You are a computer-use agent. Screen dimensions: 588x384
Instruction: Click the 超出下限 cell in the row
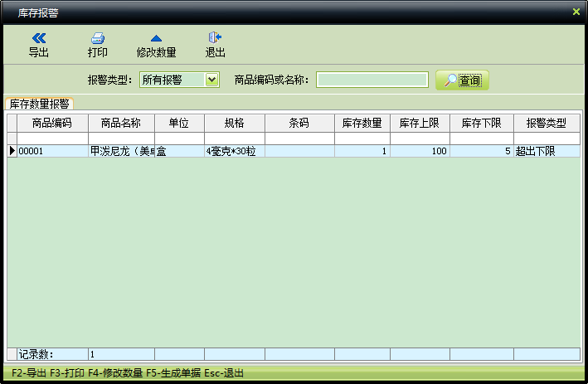click(x=547, y=152)
